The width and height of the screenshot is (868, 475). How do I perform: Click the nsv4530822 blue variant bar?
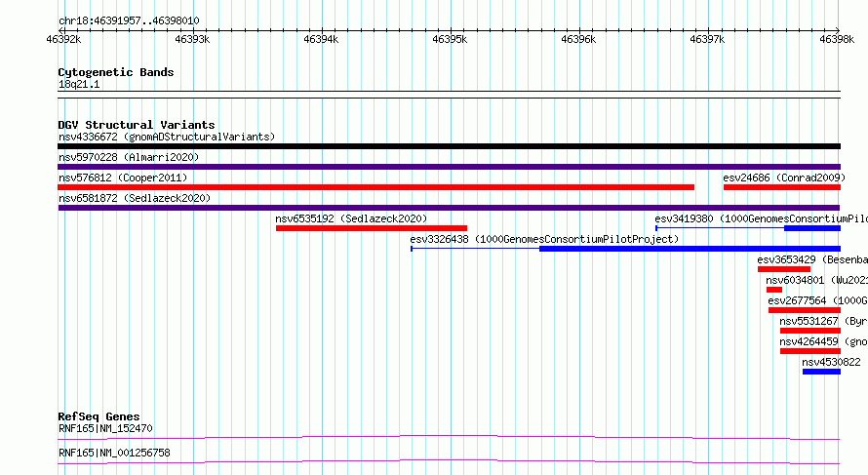pyautogui.click(x=821, y=372)
